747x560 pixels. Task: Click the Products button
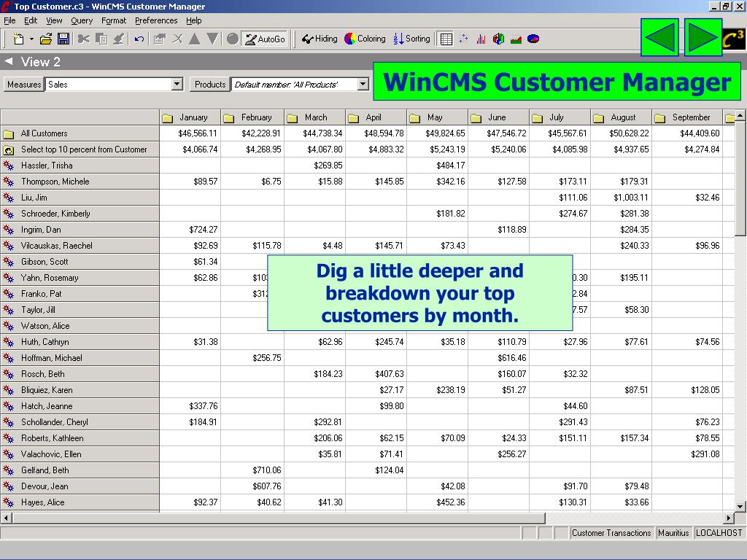(209, 85)
